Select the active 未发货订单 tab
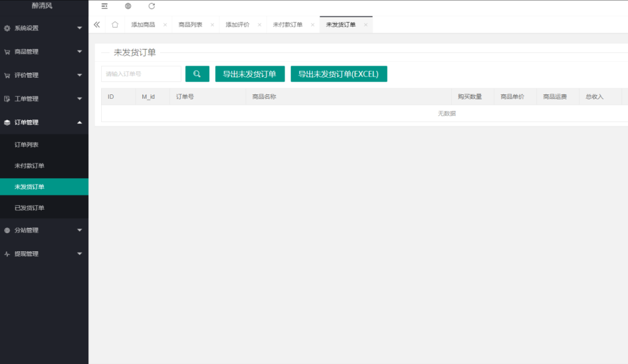The image size is (628, 364). tap(341, 25)
